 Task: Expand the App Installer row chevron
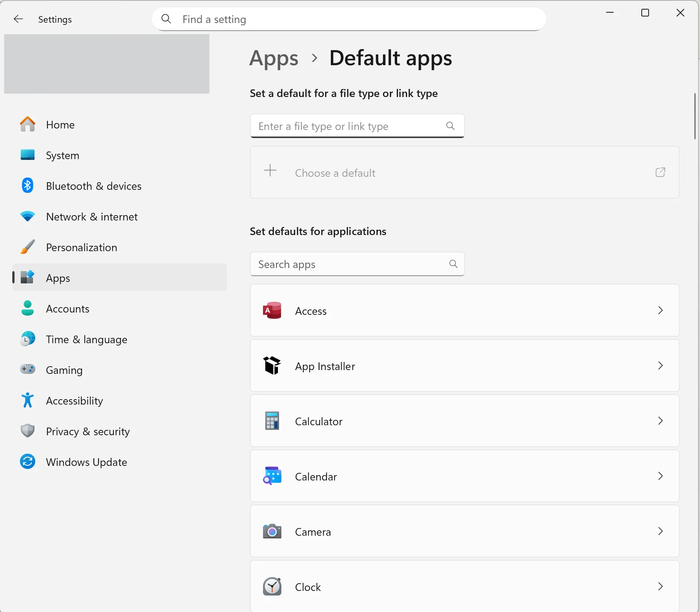[660, 365]
